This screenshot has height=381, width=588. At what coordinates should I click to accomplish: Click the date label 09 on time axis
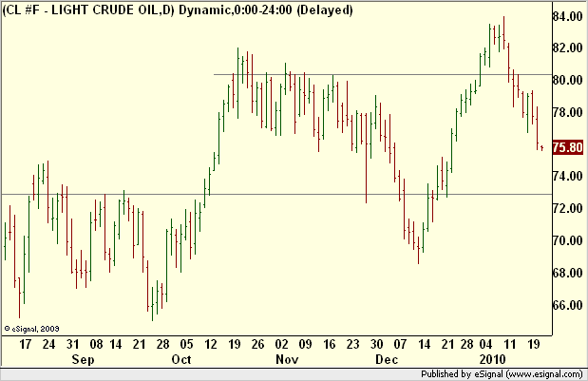[306, 344]
